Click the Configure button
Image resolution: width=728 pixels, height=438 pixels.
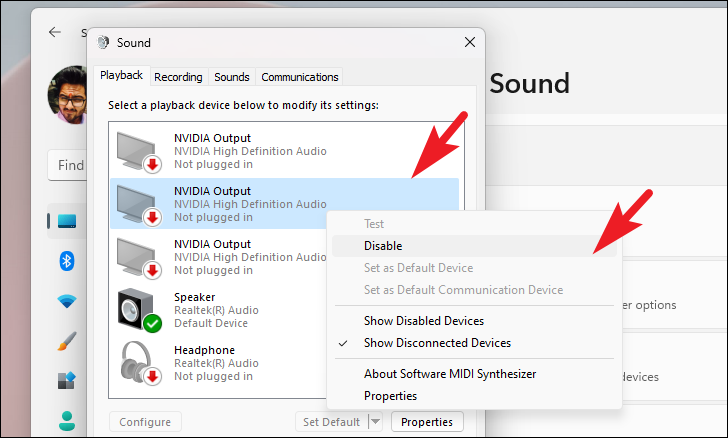coord(145,422)
